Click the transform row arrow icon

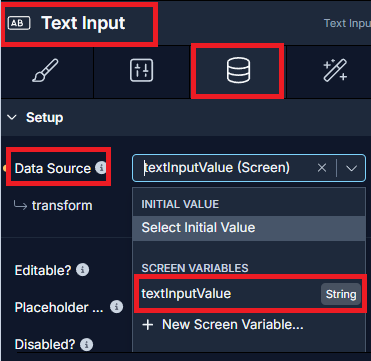click(20, 206)
